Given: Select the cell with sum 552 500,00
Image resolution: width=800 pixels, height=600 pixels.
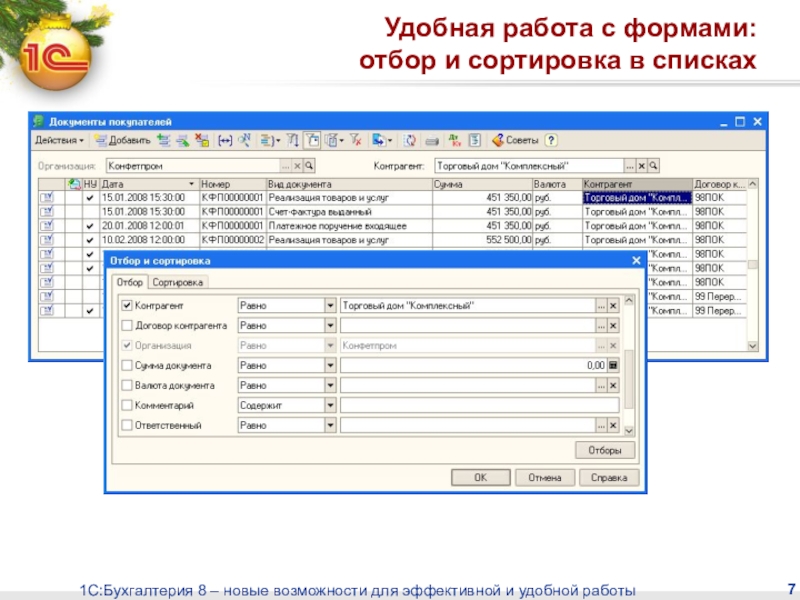Looking at the screenshot, I should click(x=482, y=240).
